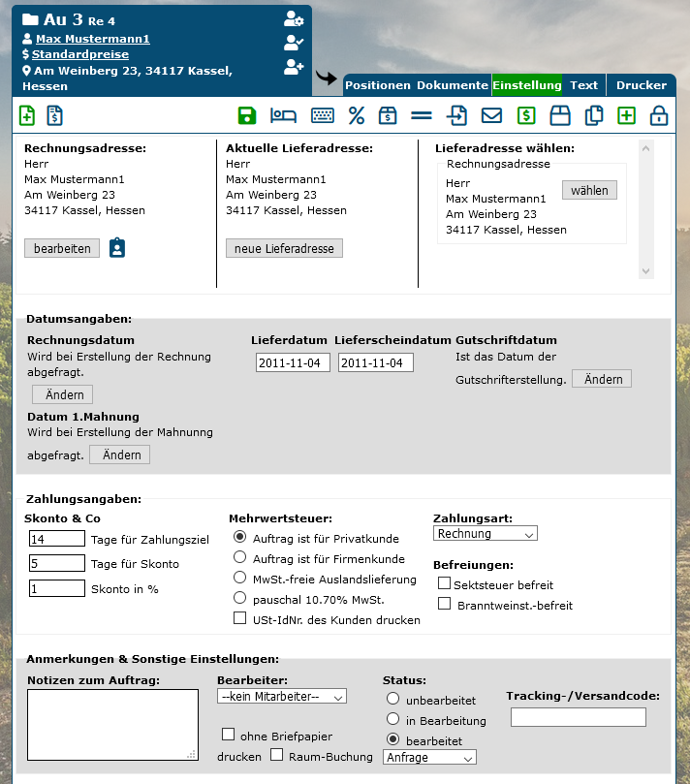Viewport: 690px width, 784px height.
Task: Click the bed room-booking icon
Action: (x=283, y=116)
